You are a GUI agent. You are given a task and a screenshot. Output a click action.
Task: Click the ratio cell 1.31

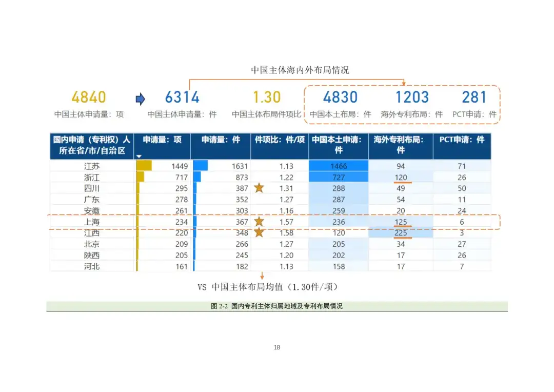(x=286, y=188)
